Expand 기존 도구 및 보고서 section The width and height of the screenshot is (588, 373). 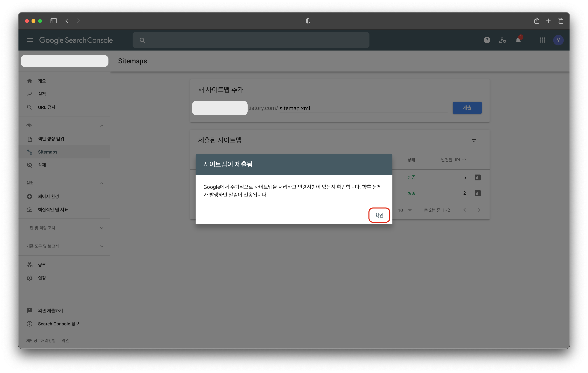102,246
